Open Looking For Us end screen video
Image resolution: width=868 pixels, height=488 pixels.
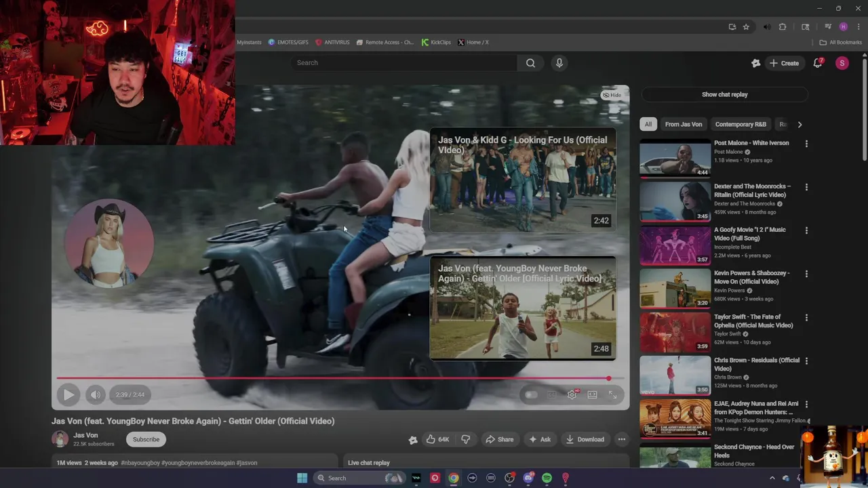point(523,181)
